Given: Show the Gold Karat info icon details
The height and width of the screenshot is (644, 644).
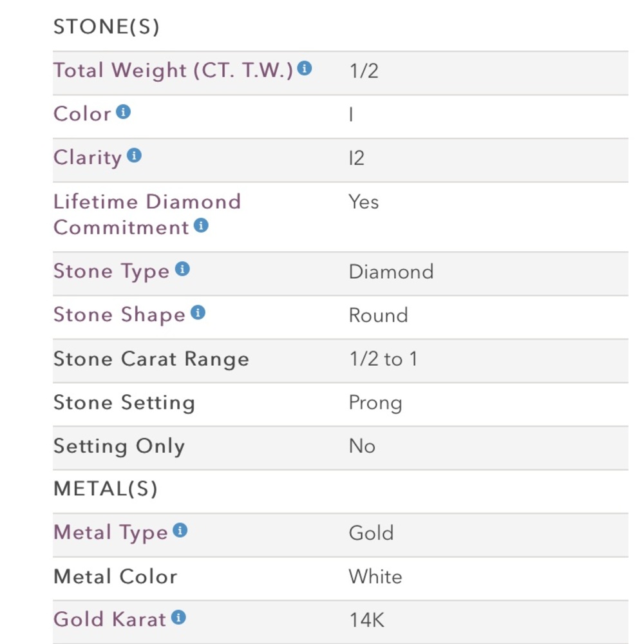Looking at the screenshot, I should pyautogui.click(x=179, y=618).
